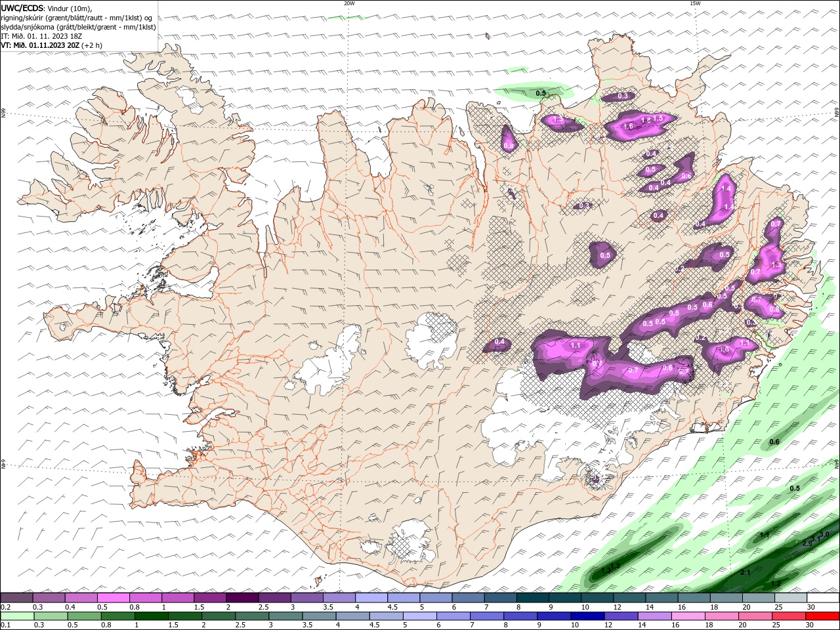The width and height of the screenshot is (840, 630).
Task: Click the '0.6' rain value over the sea southeast
Action: [x=774, y=442]
